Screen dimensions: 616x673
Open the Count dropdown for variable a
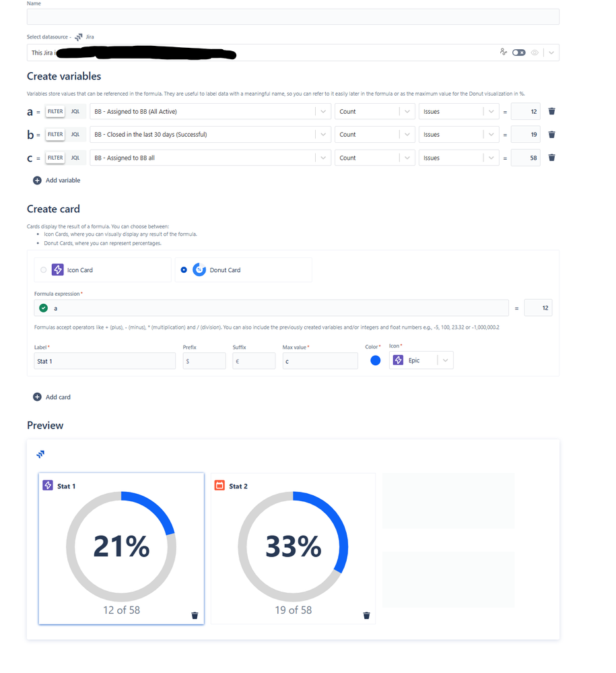[375, 112]
